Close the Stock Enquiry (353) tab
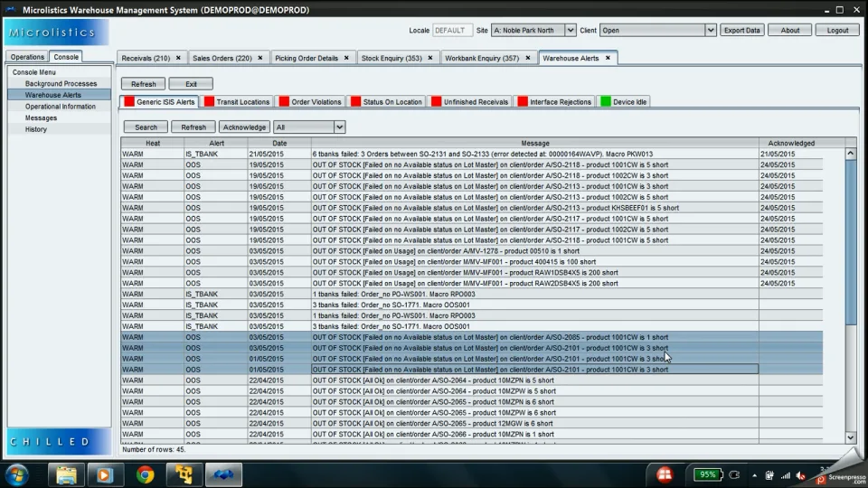This screenshot has width=868, height=488. pos(430,58)
